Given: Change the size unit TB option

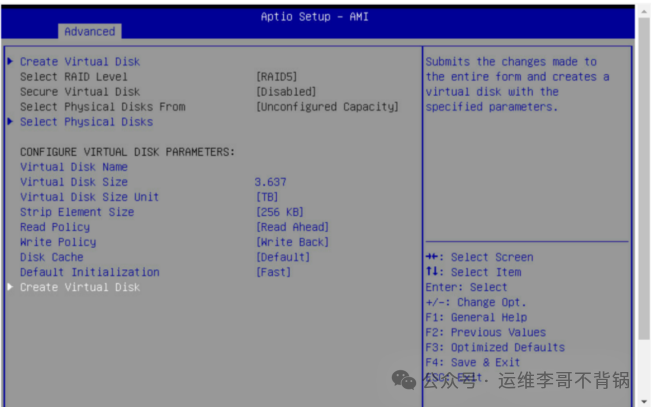Looking at the screenshot, I should (x=267, y=197).
